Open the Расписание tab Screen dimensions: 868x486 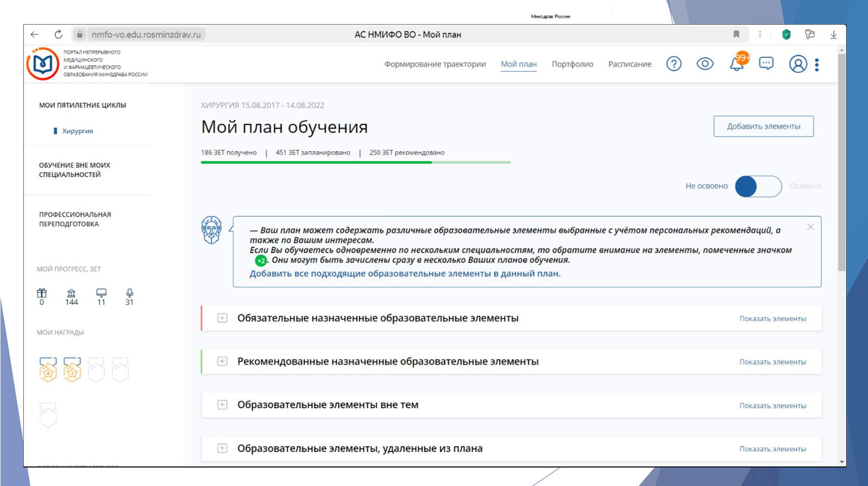coord(630,64)
